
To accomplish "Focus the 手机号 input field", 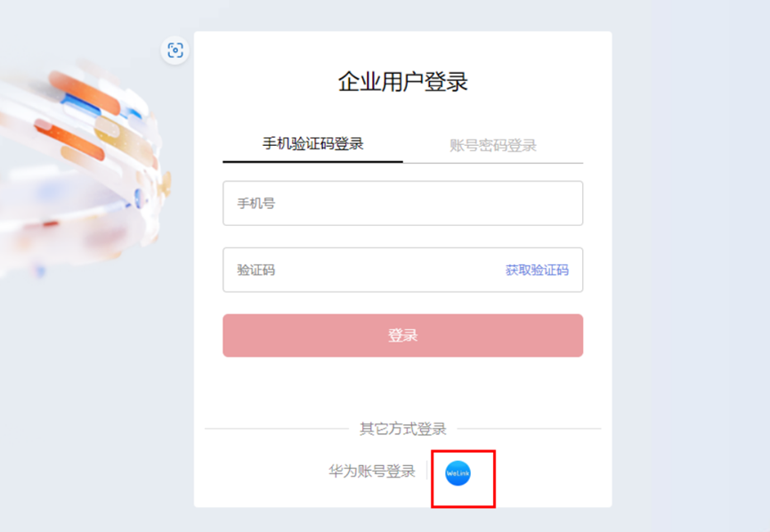I will coord(402,204).
